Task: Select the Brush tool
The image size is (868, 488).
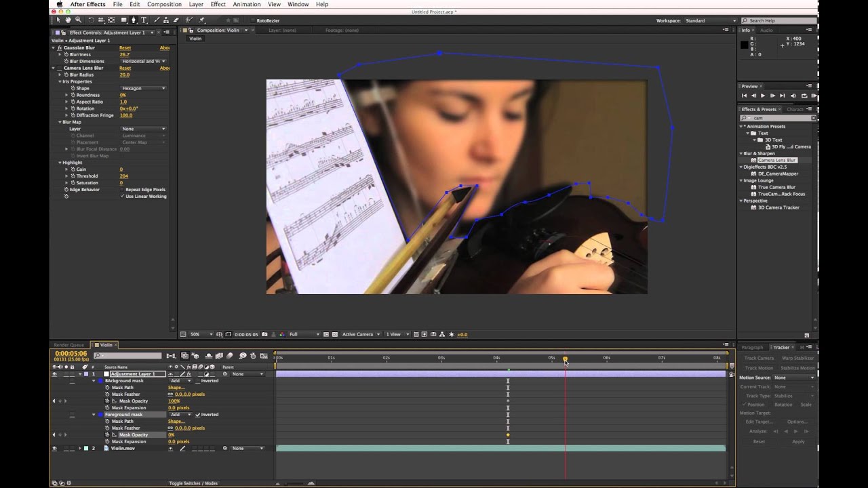Action: click(157, 20)
